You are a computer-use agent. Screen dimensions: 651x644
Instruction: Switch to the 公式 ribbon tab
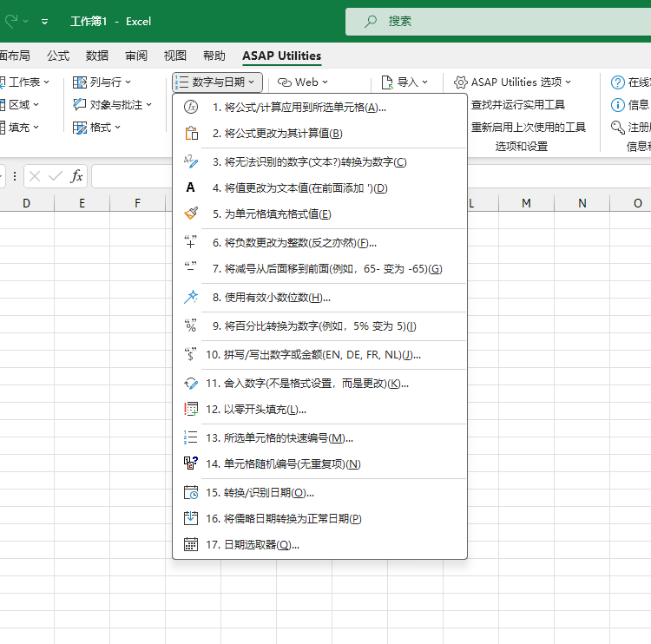coord(57,56)
